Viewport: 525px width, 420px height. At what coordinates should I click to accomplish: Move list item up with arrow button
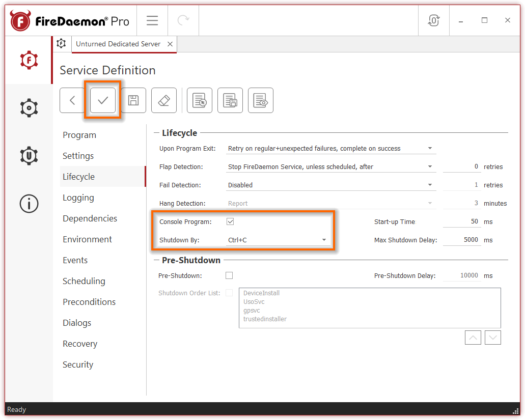click(473, 338)
